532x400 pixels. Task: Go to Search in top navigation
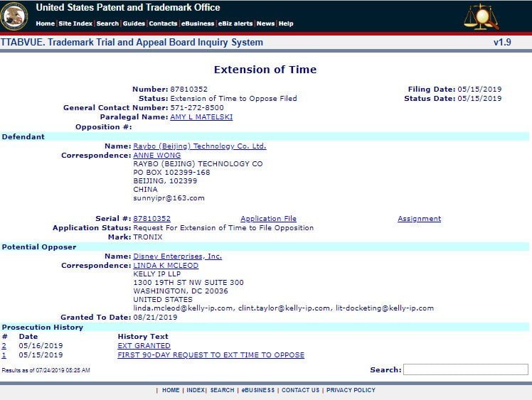tap(107, 23)
